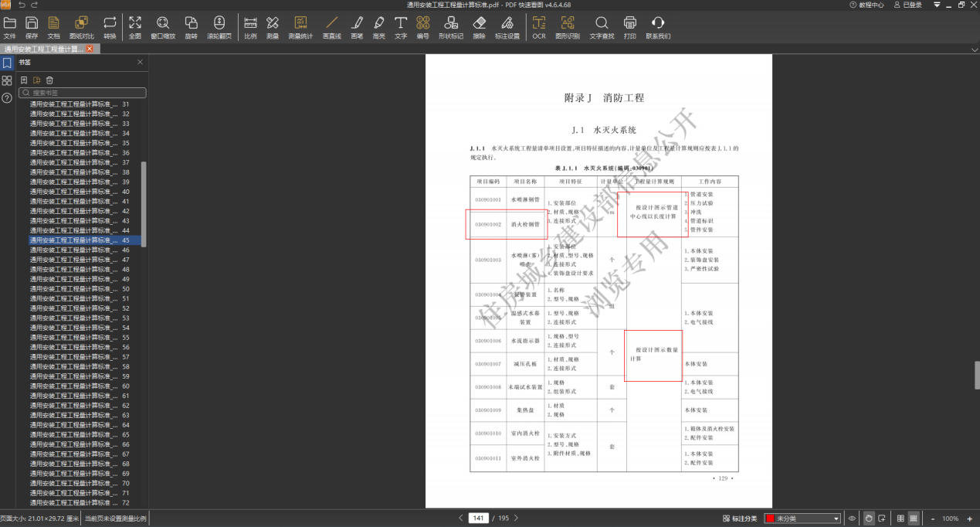
Task: Click the 打印 print icon
Action: click(x=629, y=25)
